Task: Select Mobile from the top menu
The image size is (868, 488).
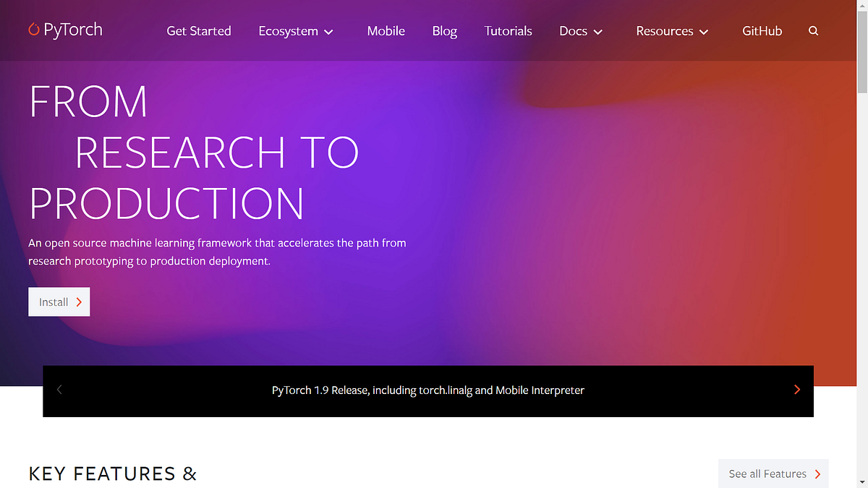Action: (386, 31)
